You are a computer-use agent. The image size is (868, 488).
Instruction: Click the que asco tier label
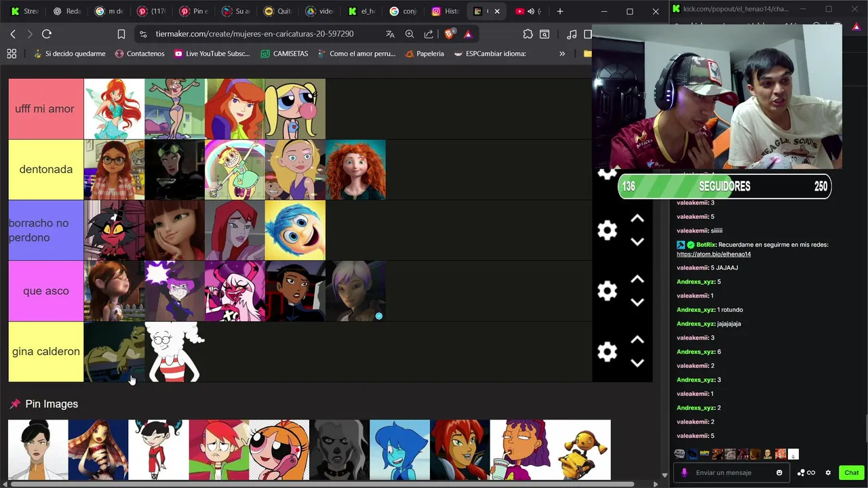[x=45, y=291]
